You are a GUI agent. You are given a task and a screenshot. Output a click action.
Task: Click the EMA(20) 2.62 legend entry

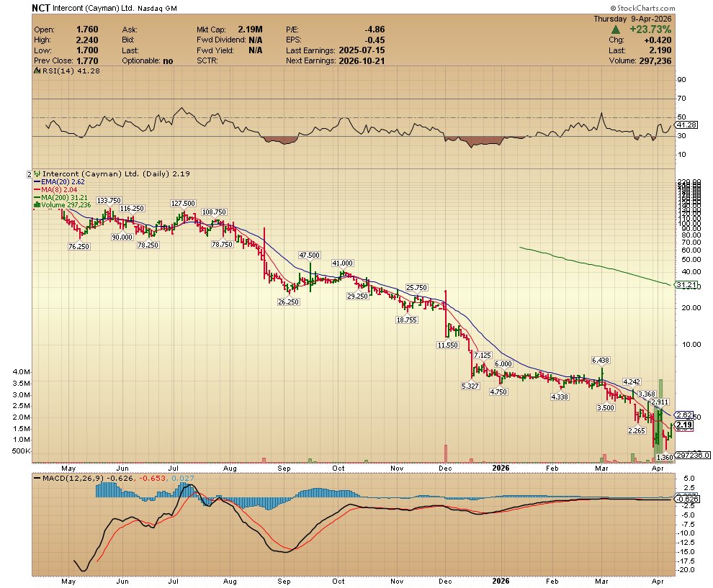point(59,182)
